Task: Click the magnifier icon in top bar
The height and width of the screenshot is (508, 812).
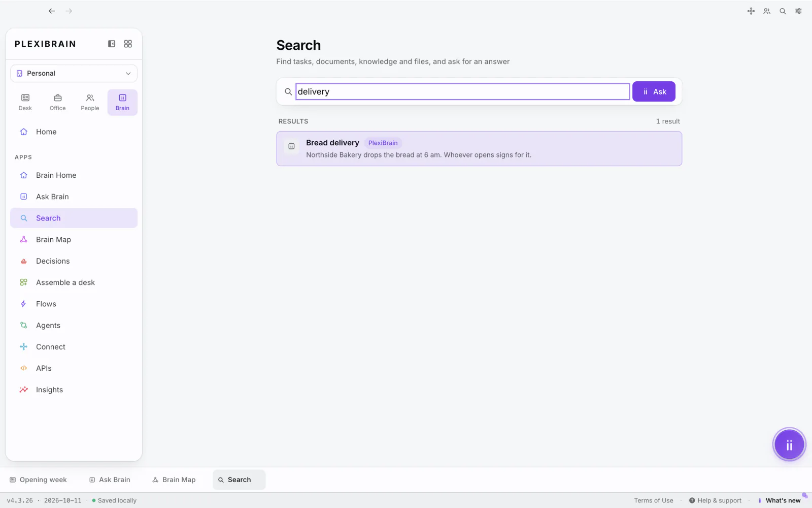Action: coord(783,11)
